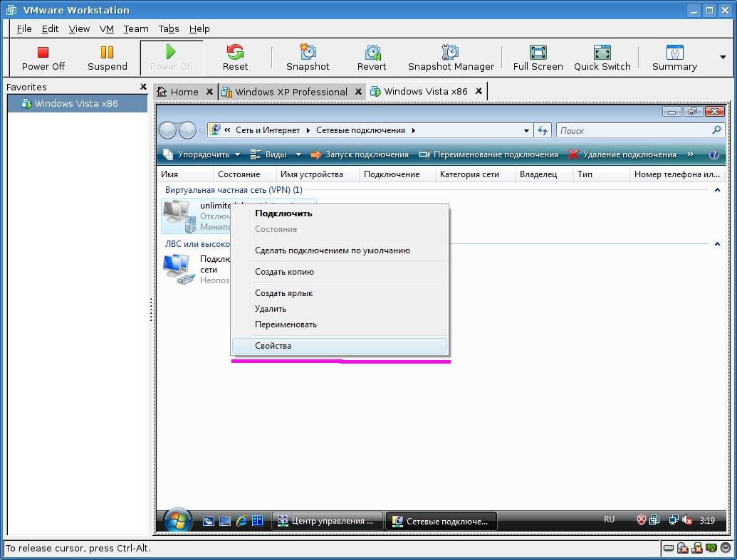Screen dimensions: 737x560
Task: Click 'Удаление подключения' toolbar button
Action: (622, 154)
